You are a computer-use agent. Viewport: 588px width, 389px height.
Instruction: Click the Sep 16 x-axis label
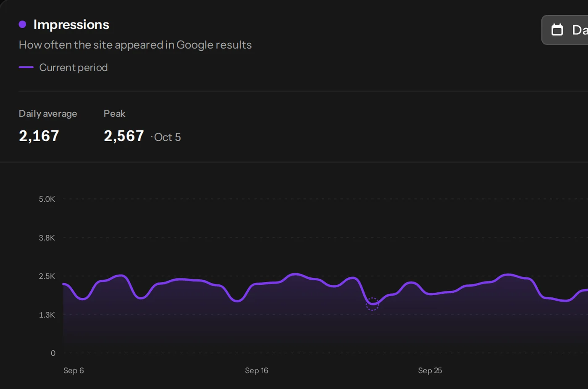click(257, 371)
